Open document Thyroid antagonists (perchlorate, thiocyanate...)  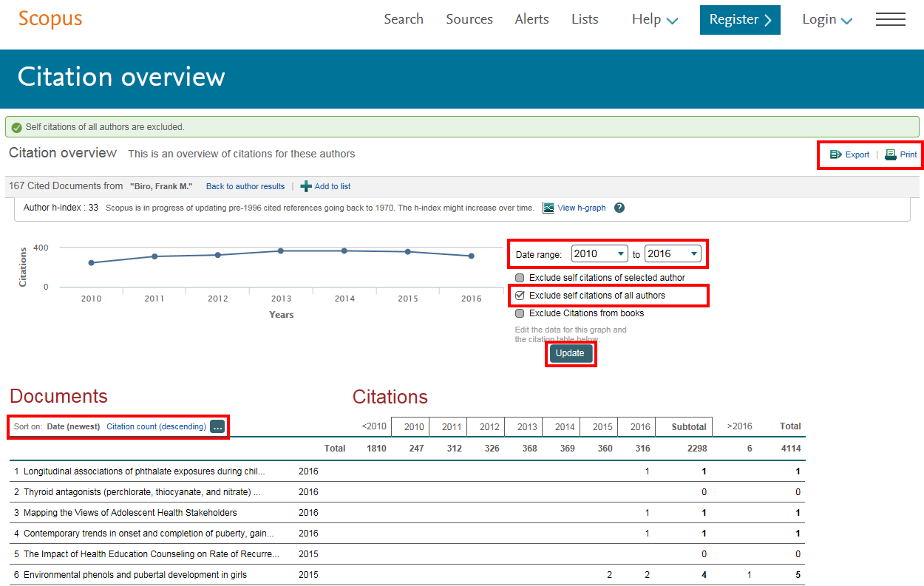(x=142, y=491)
